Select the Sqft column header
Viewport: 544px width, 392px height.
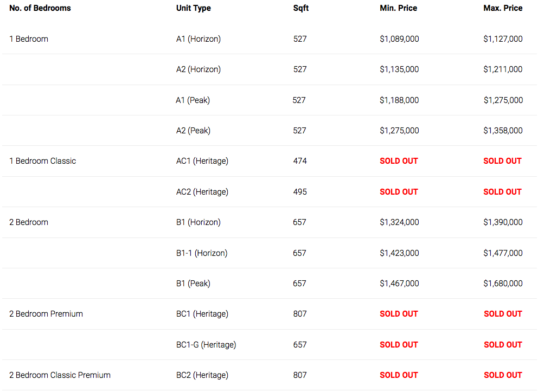click(x=301, y=8)
